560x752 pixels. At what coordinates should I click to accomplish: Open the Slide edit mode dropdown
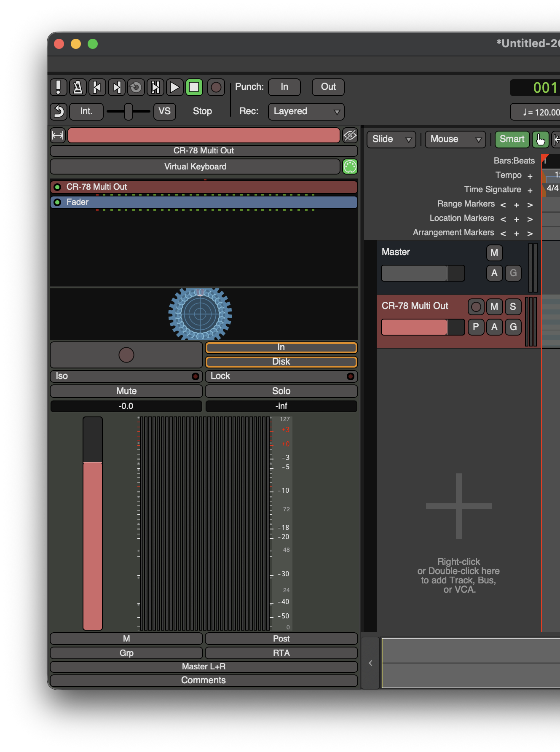391,139
